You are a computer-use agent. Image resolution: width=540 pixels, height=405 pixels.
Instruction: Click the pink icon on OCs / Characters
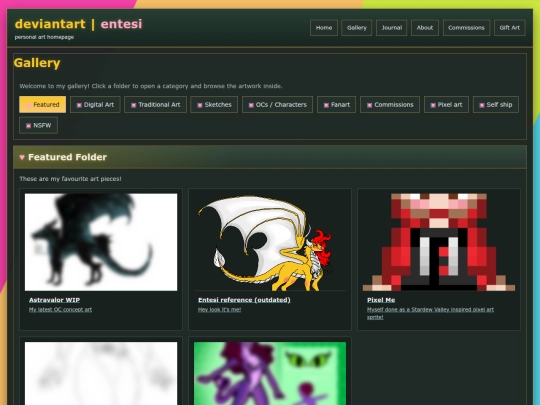[x=251, y=105]
